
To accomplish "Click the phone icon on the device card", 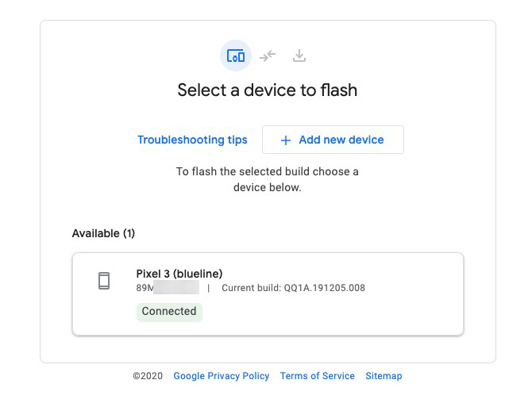I will pos(104,281).
